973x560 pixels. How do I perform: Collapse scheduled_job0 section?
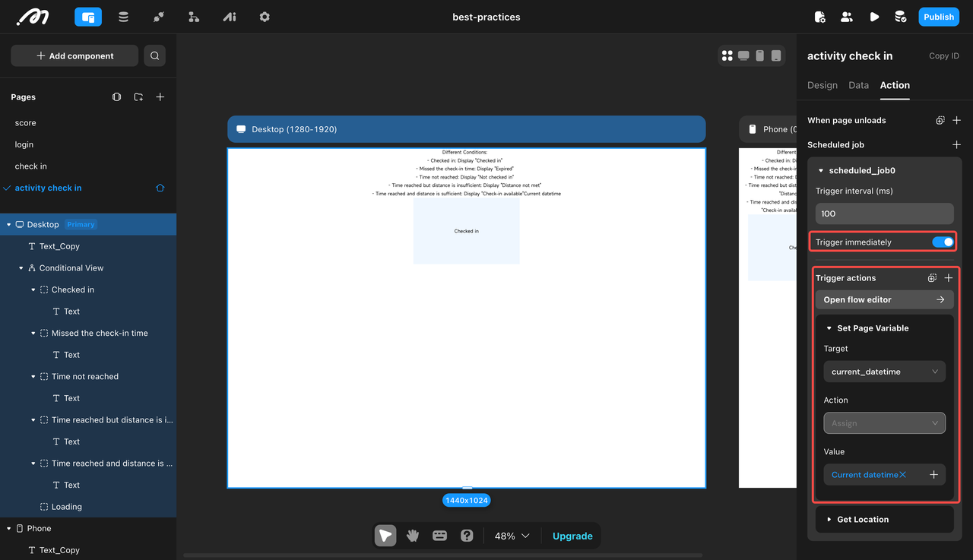[x=821, y=171]
